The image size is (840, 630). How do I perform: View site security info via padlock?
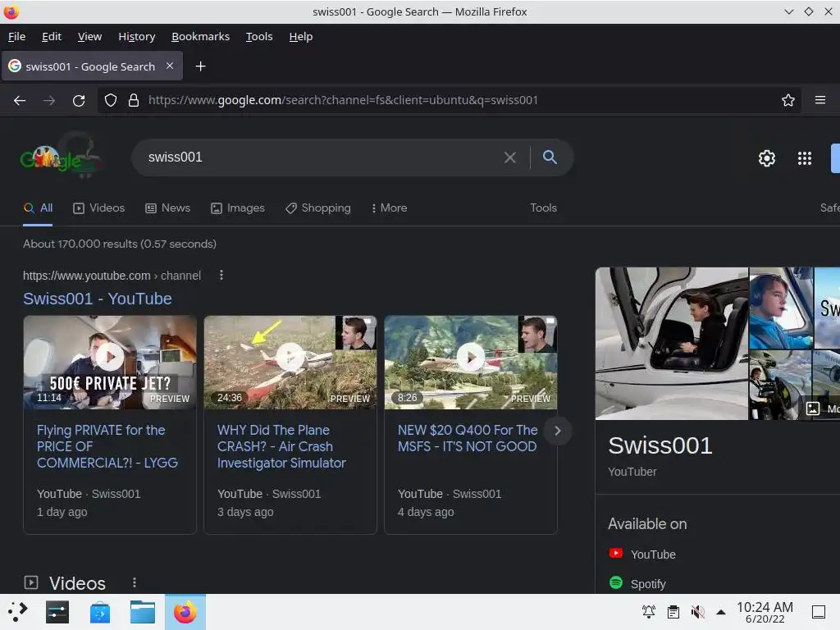pos(134,100)
